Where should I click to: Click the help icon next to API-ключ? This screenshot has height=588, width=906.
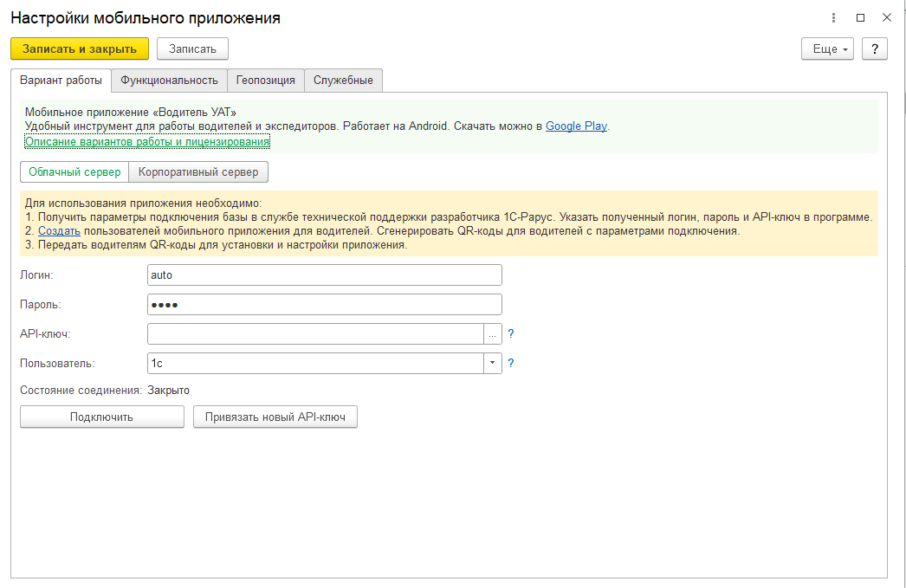point(511,333)
